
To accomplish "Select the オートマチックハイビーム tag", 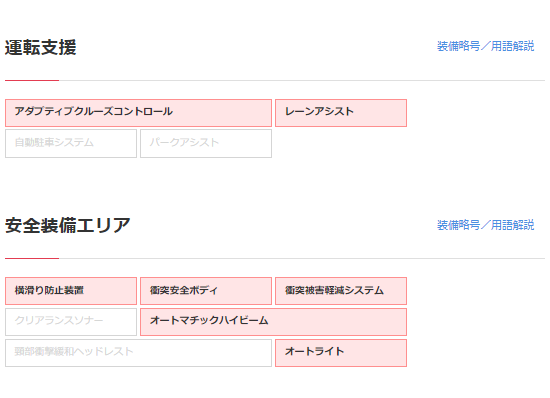I will (x=273, y=322).
